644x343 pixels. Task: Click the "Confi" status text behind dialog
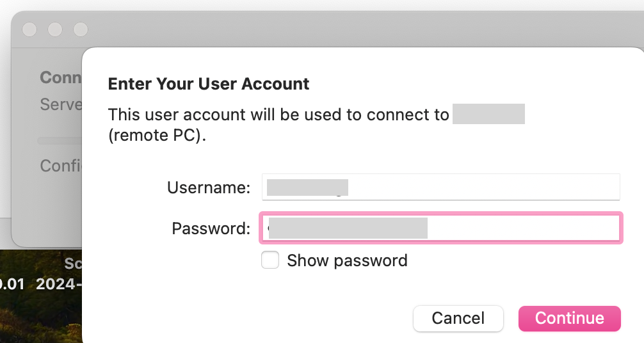pyautogui.click(x=61, y=166)
